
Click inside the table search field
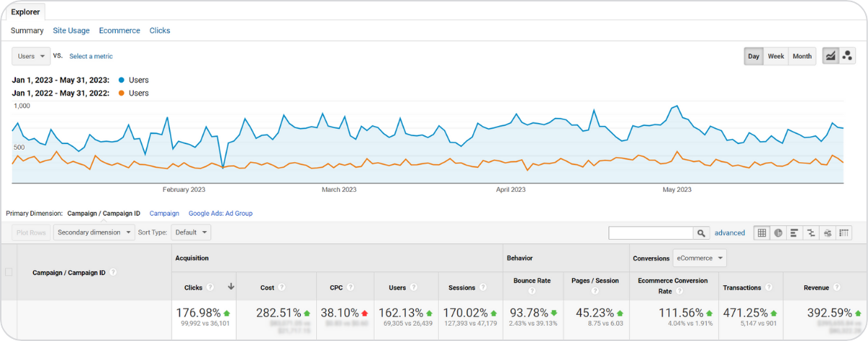[x=650, y=232]
